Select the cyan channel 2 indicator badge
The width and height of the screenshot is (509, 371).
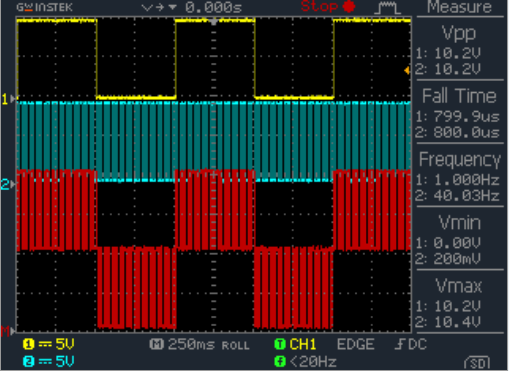click(x=29, y=362)
